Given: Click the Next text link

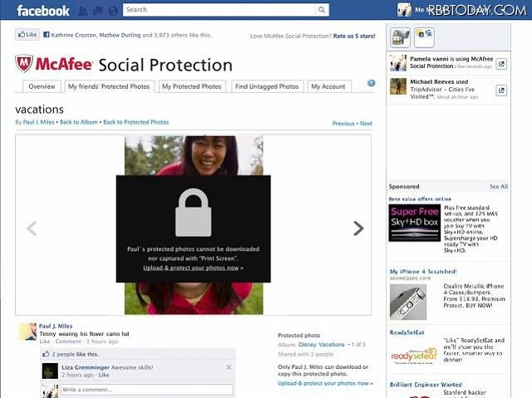Looking at the screenshot, I should [366, 124].
